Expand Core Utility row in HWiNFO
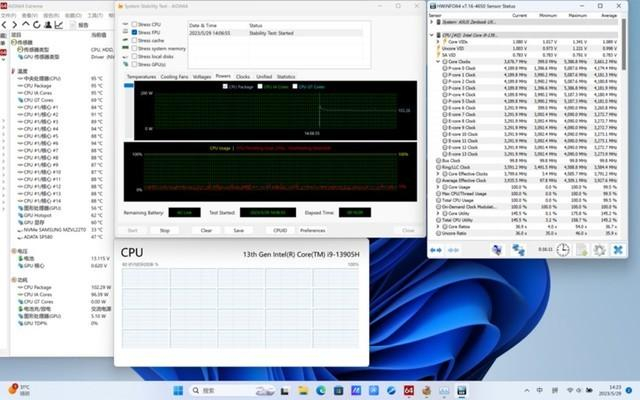Screen dimensions: 640x400 click(438, 213)
